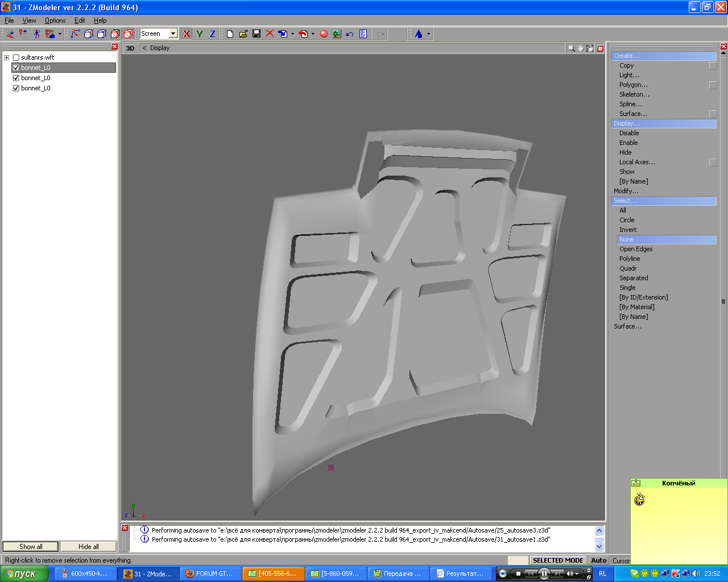The height and width of the screenshot is (582, 728).
Task: Select the pan hand tool in viewport
Action: (580, 48)
